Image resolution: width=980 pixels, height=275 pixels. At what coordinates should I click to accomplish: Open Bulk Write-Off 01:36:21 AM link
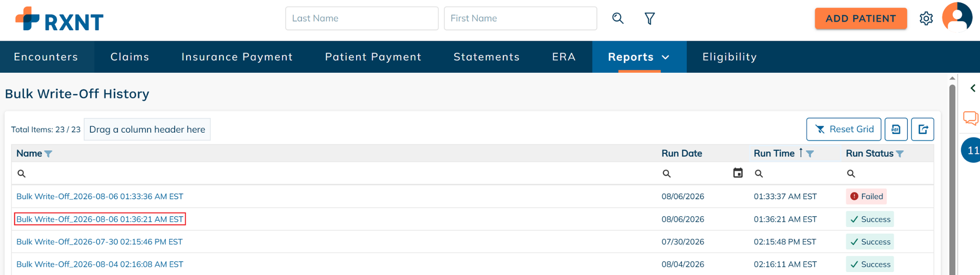coord(100,219)
